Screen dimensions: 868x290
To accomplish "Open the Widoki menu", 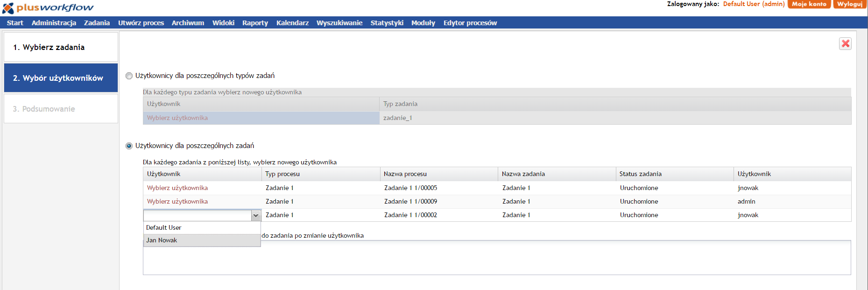I will point(223,23).
